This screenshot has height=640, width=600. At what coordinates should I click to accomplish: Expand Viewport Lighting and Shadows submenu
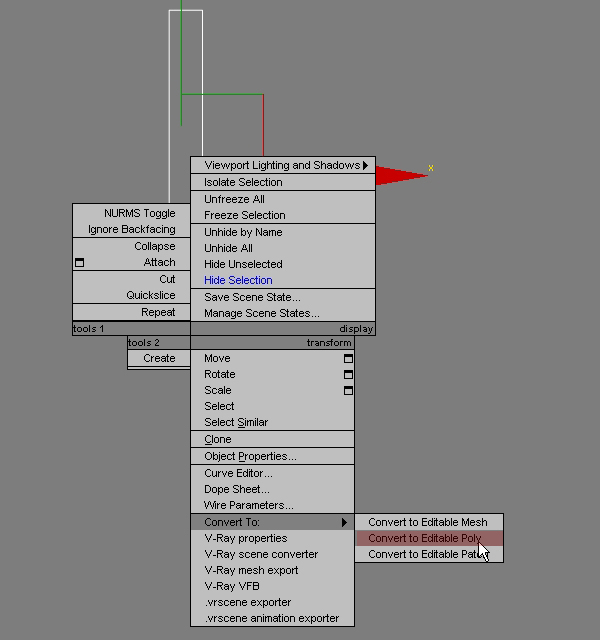(285, 166)
